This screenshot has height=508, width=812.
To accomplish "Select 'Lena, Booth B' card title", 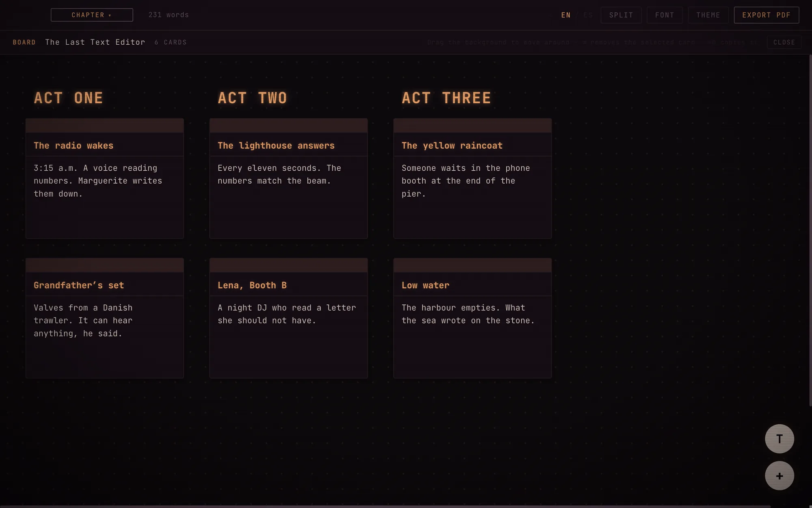I will (252, 285).
